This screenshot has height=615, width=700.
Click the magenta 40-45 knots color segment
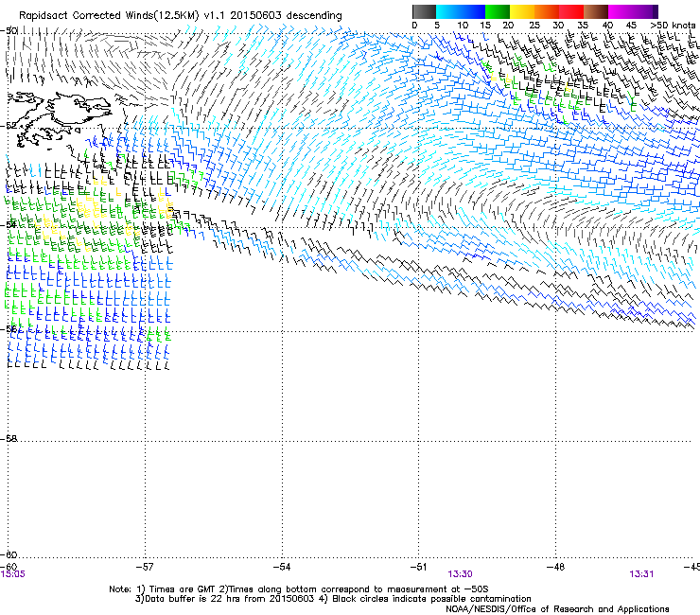point(621,11)
